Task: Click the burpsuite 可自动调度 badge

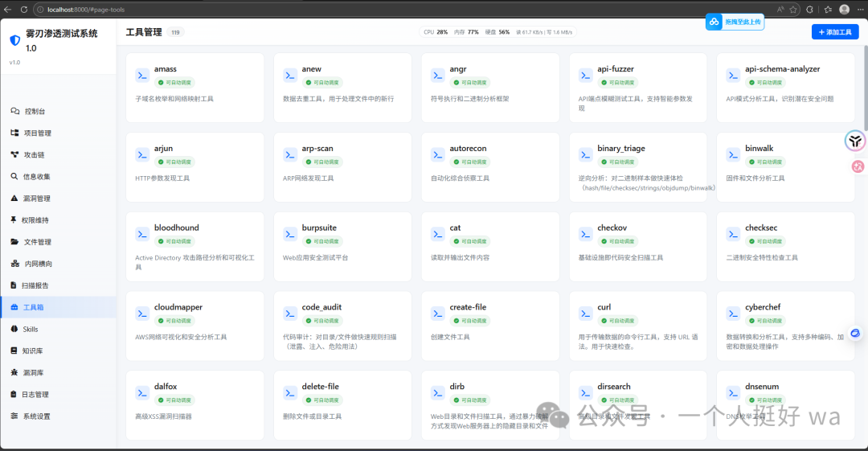Action: coord(322,241)
